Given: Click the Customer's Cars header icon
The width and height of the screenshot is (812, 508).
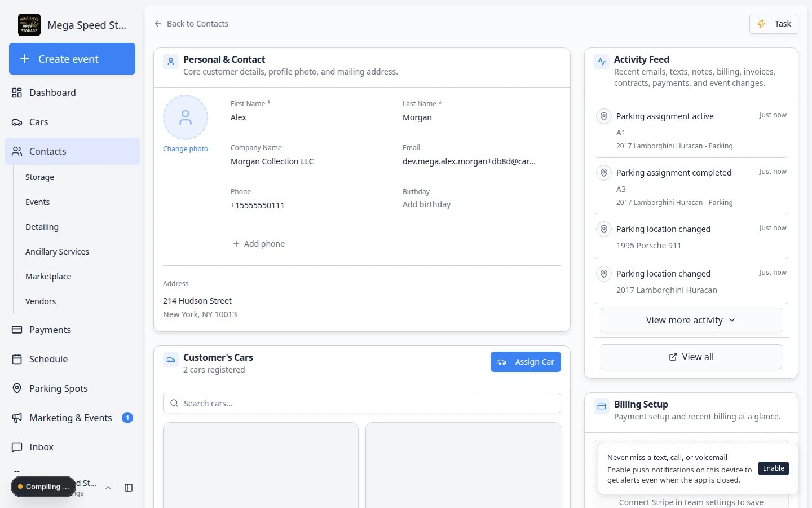Looking at the screenshot, I should [171, 360].
